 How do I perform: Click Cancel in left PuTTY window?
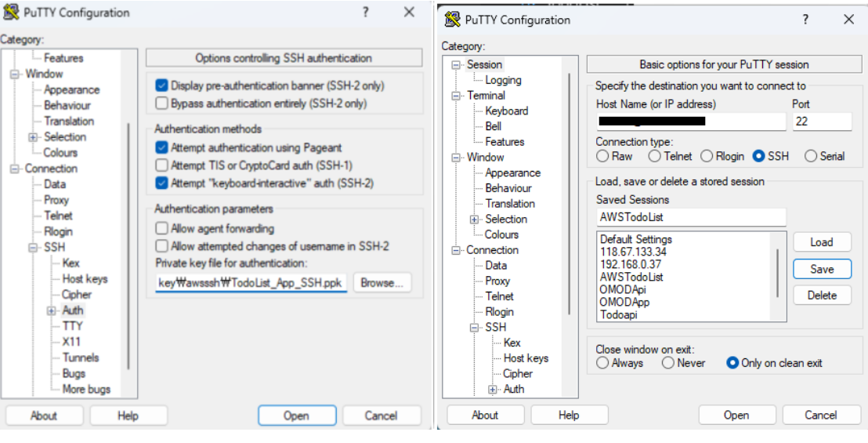381,416
